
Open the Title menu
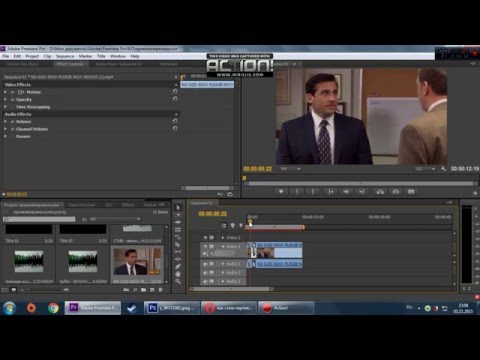tap(101, 56)
